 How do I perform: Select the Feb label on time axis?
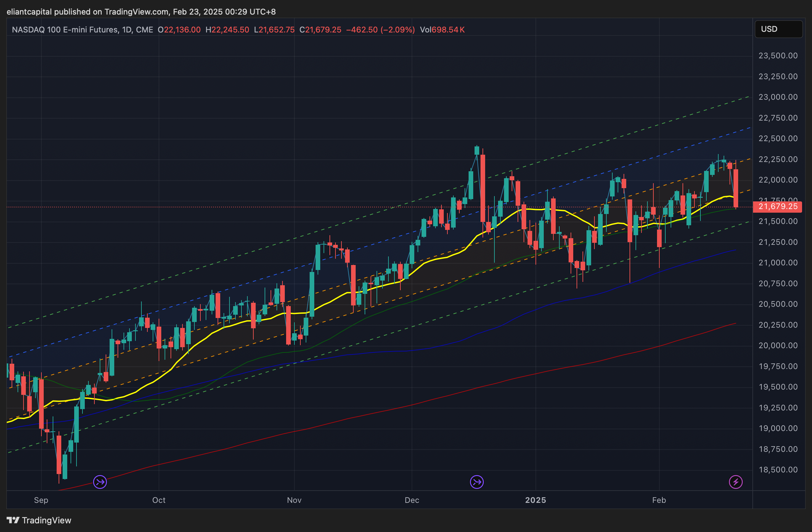(659, 500)
